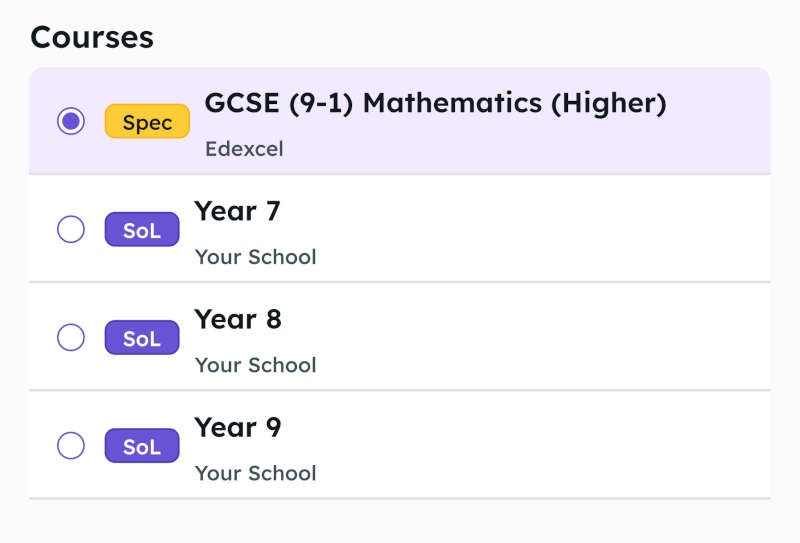The image size is (800, 543).
Task: Click the Edexcel exam board label
Action: [244, 149]
